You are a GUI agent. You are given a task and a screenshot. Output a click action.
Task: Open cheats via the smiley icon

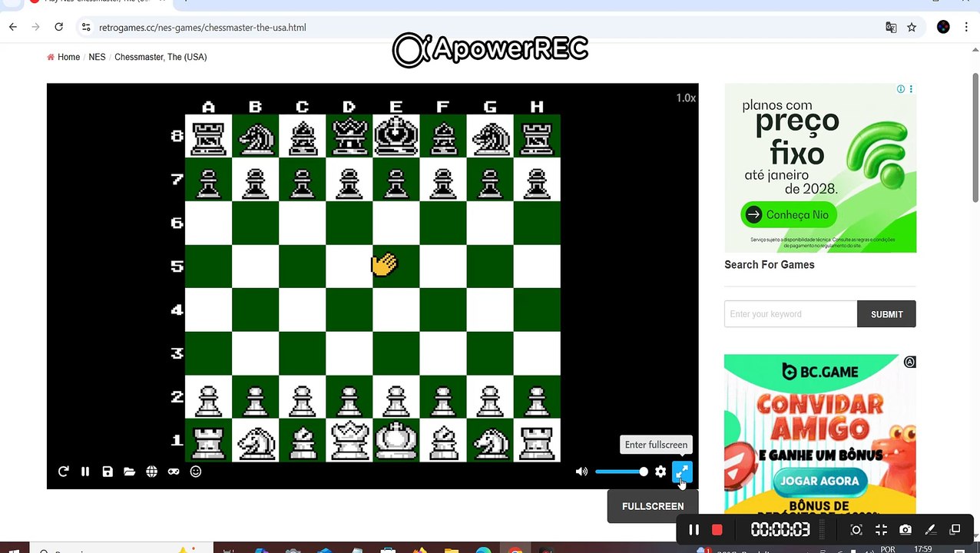pos(196,472)
